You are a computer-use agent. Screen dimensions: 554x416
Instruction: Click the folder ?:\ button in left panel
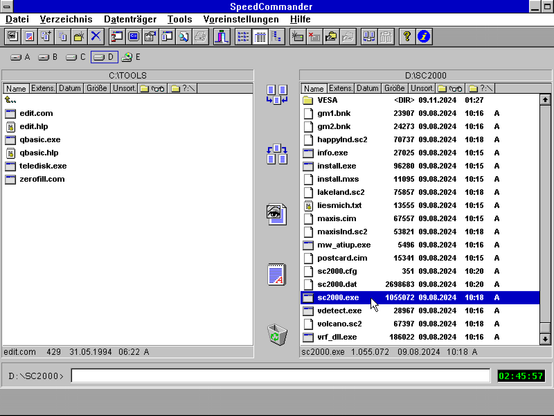click(x=183, y=88)
